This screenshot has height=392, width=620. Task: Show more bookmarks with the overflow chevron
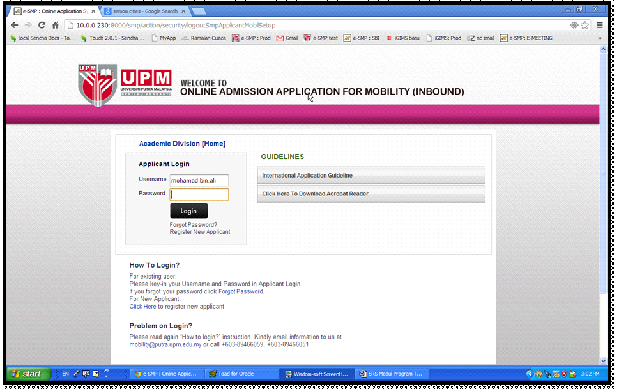pyautogui.click(x=600, y=38)
